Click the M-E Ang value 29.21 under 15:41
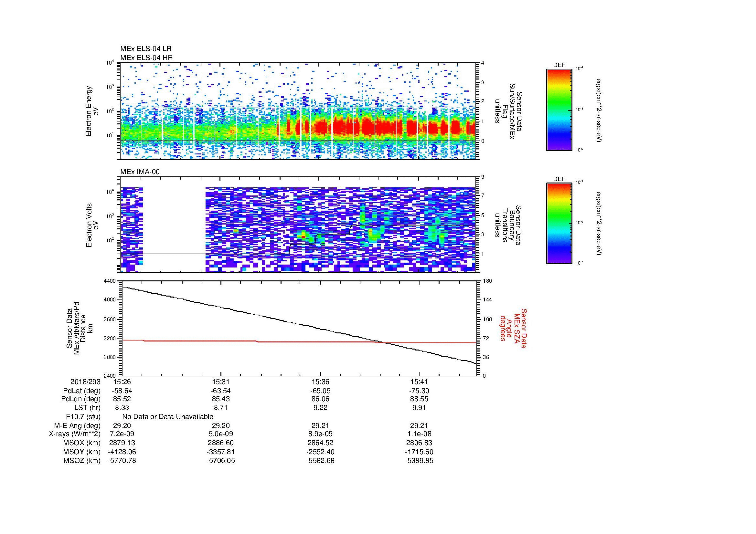This screenshot has width=756, height=534. click(419, 426)
